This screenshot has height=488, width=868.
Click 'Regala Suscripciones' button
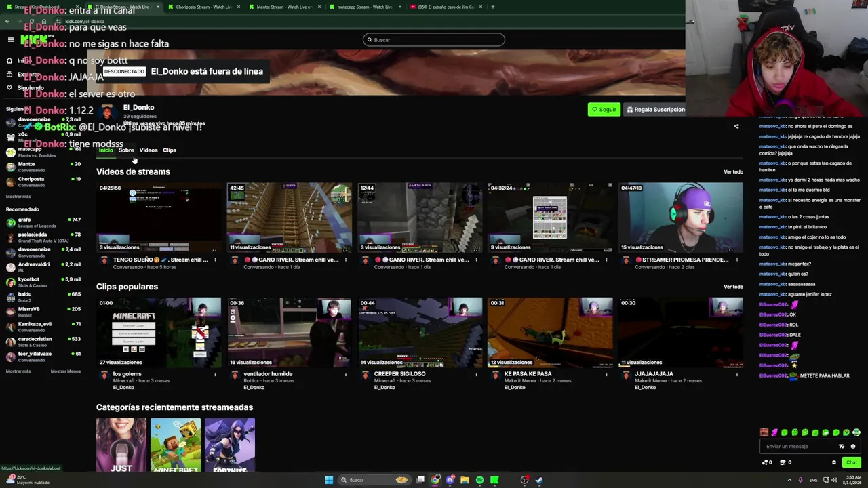tap(654, 109)
